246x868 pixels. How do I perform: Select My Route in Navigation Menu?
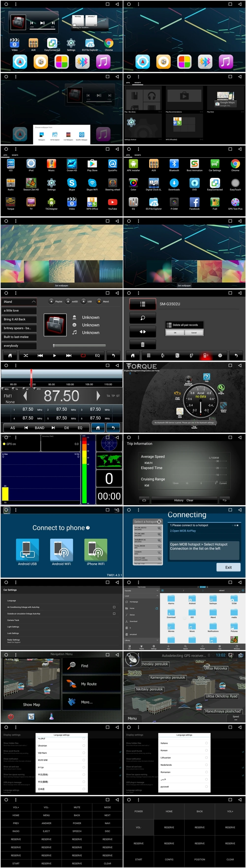[x=92, y=684]
